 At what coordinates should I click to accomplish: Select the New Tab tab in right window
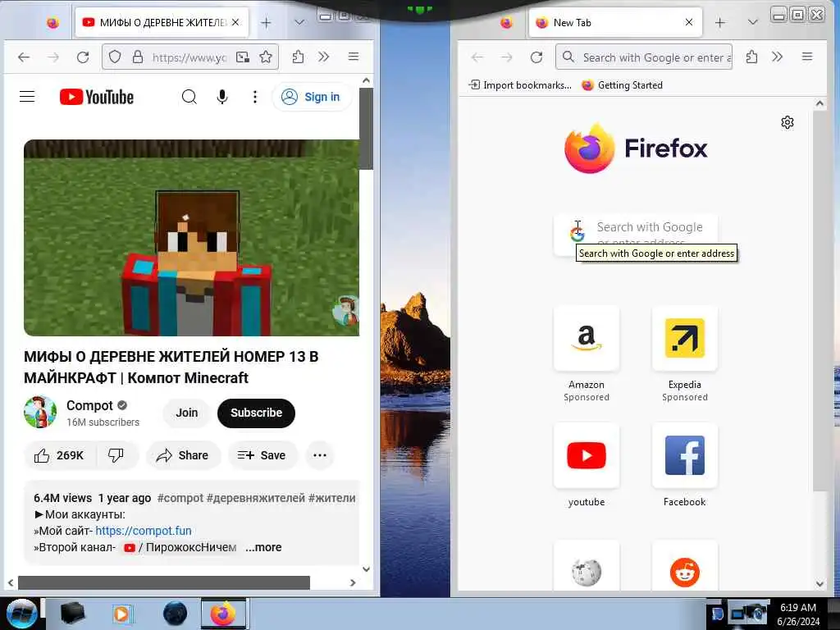615,22
